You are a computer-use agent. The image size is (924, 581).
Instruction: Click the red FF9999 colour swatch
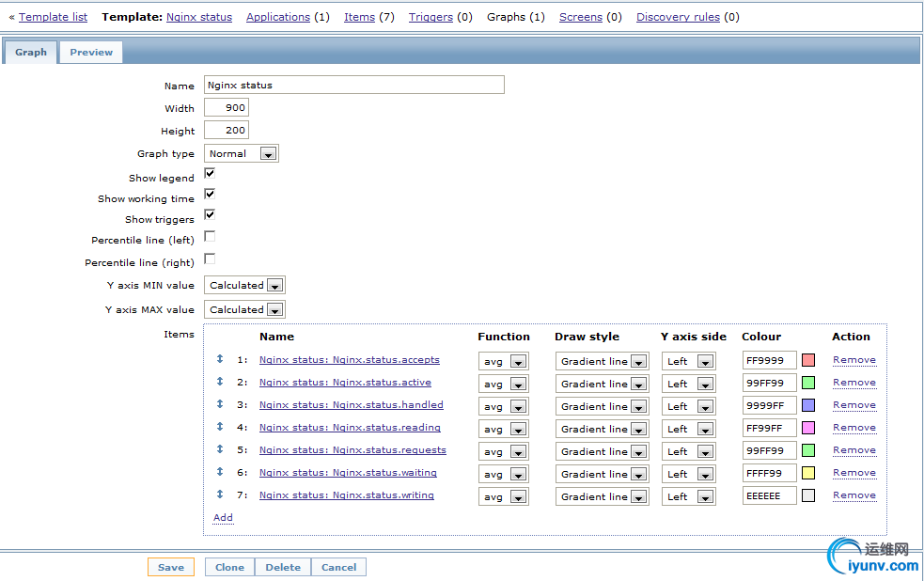[808, 360]
